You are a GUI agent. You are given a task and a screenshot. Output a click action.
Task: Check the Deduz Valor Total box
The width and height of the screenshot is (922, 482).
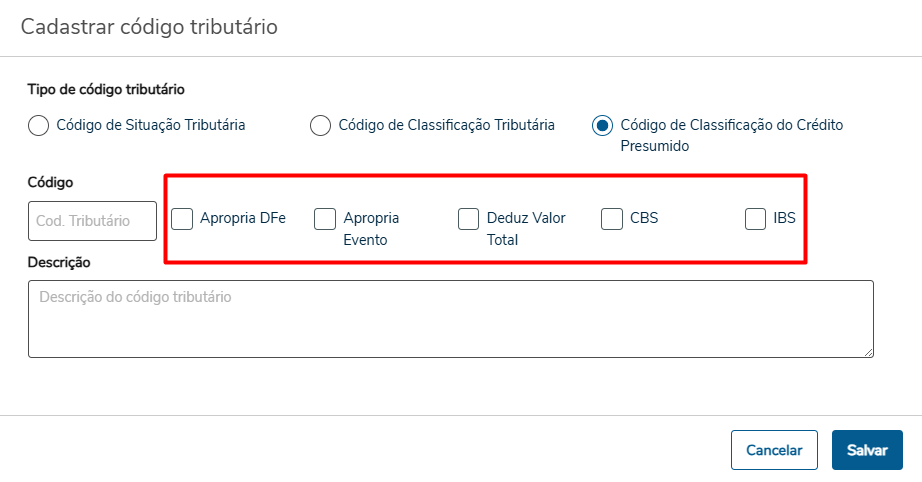click(x=469, y=218)
